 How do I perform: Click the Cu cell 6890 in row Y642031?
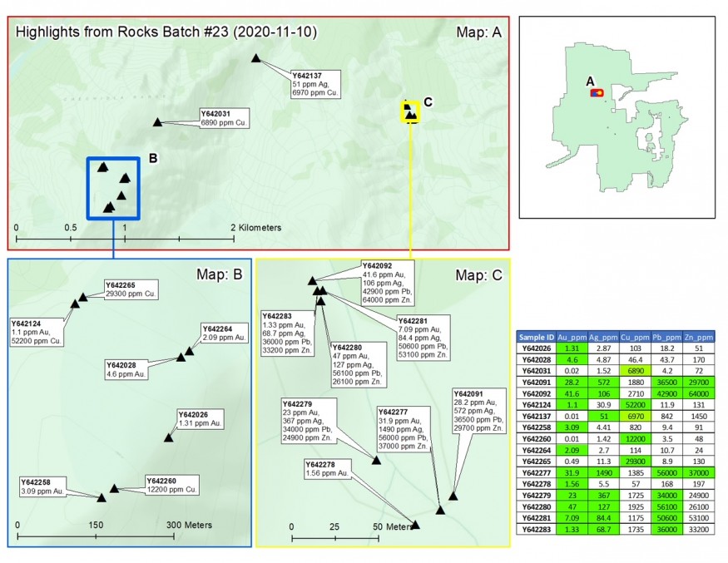(635, 371)
